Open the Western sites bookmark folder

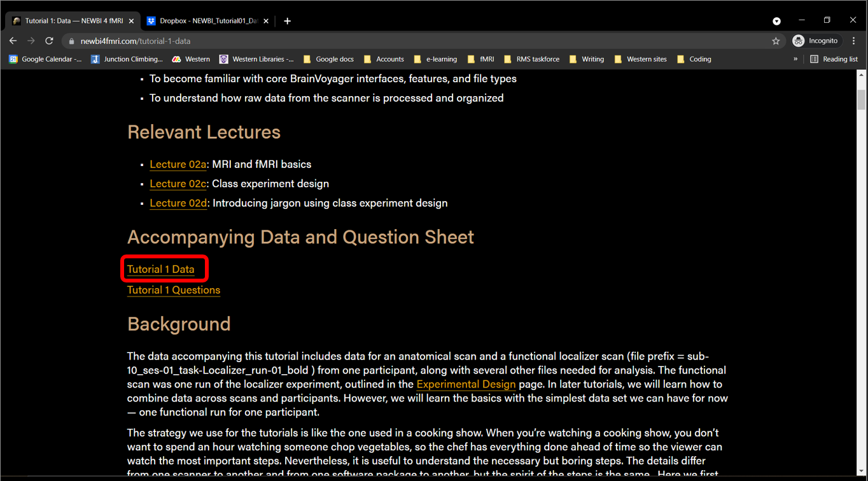(640, 59)
